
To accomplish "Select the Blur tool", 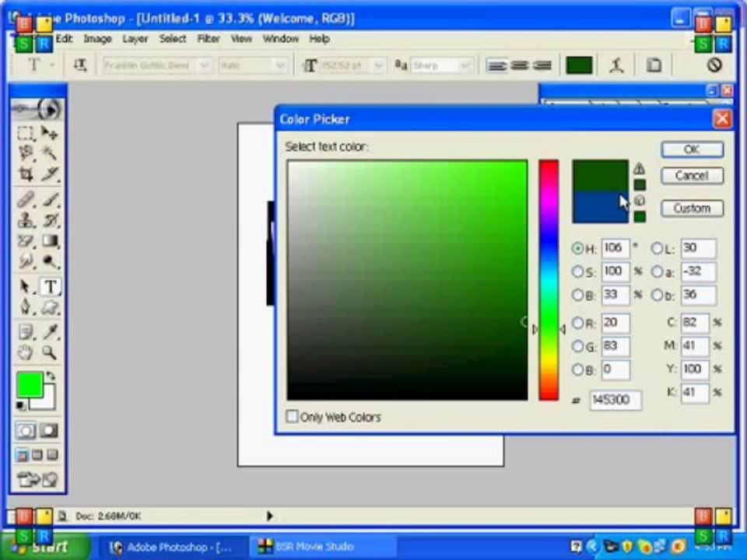I will pos(26,261).
